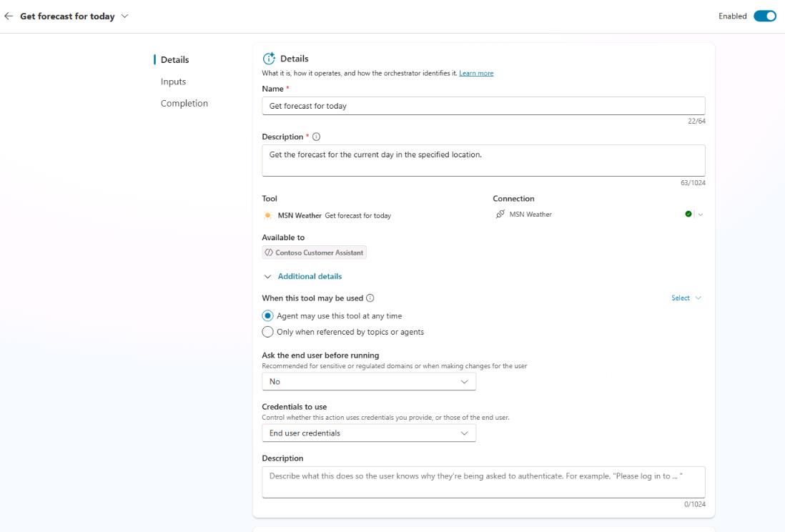Click the MSN Weather connection plug icon
Image resolution: width=785 pixels, height=532 pixels.
click(x=500, y=214)
